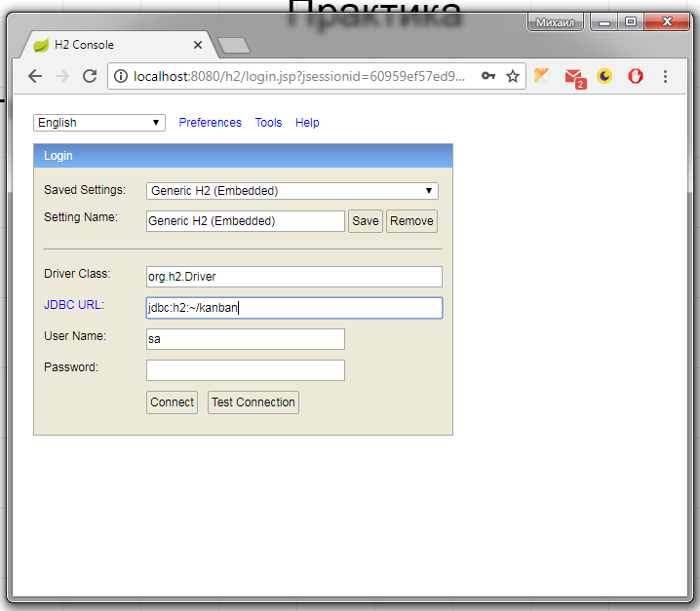The width and height of the screenshot is (700, 611).
Task: Open a new browser tab
Action: click(x=233, y=46)
